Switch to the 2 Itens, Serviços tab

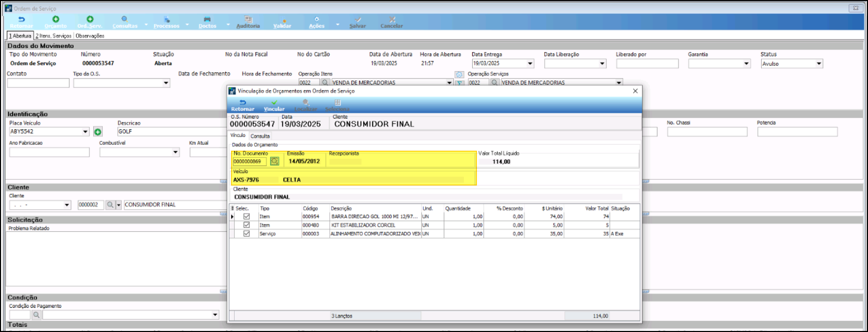coord(54,36)
